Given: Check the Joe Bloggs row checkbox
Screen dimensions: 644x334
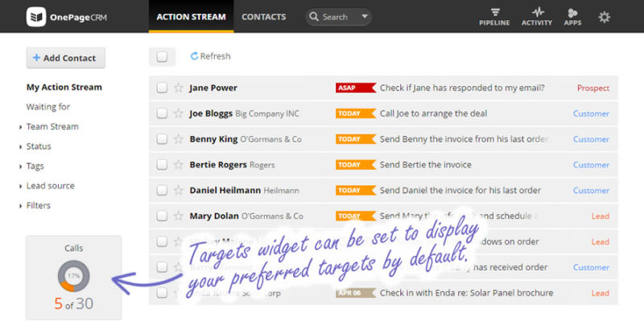Looking at the screenshot, I should coord(162,113).
